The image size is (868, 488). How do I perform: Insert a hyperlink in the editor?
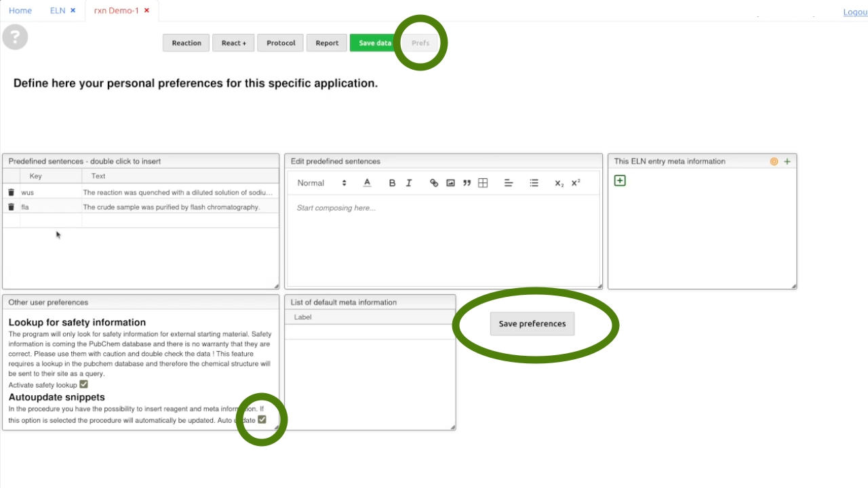(x=434, y=183)
